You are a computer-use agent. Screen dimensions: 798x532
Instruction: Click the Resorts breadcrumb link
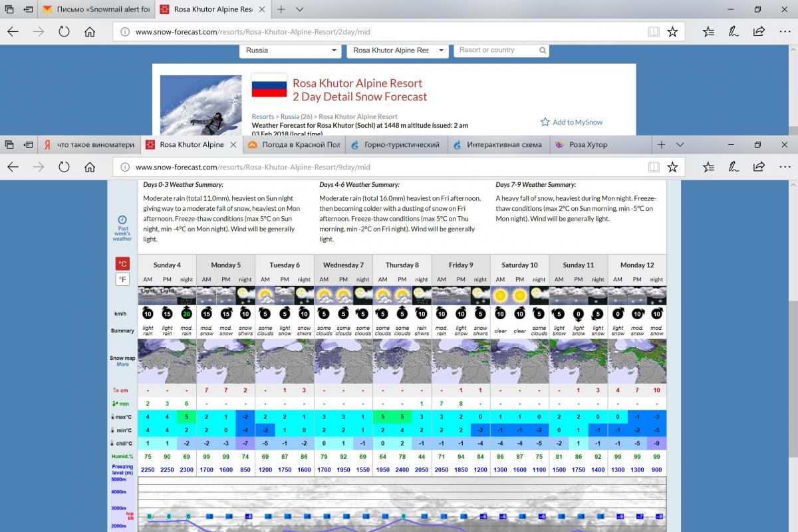click(x=263, y=116)
